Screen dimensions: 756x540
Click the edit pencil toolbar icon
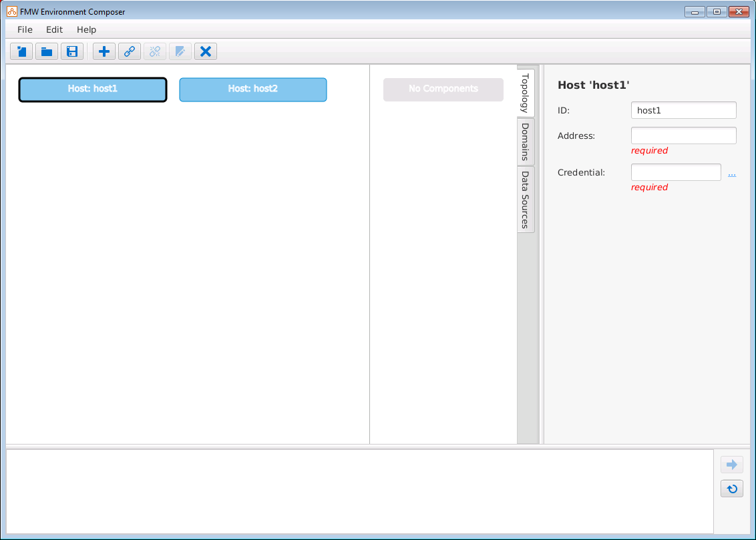[x=180, y=51]
